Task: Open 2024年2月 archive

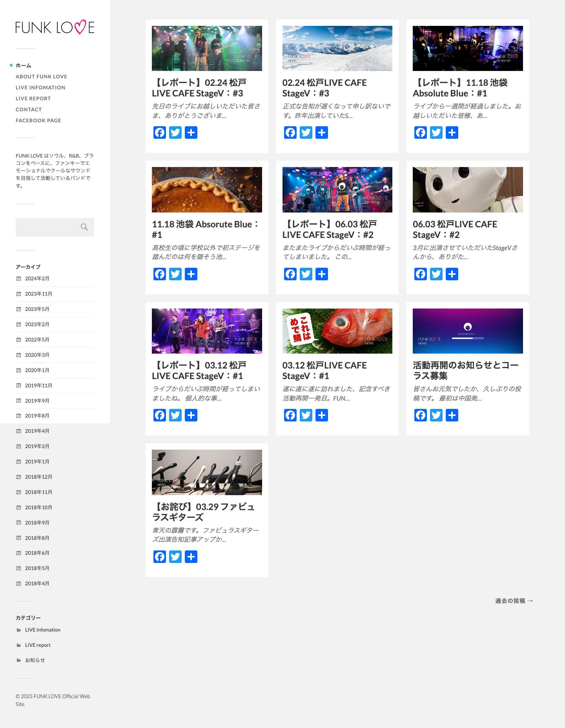Action: (x=37, y=278)
